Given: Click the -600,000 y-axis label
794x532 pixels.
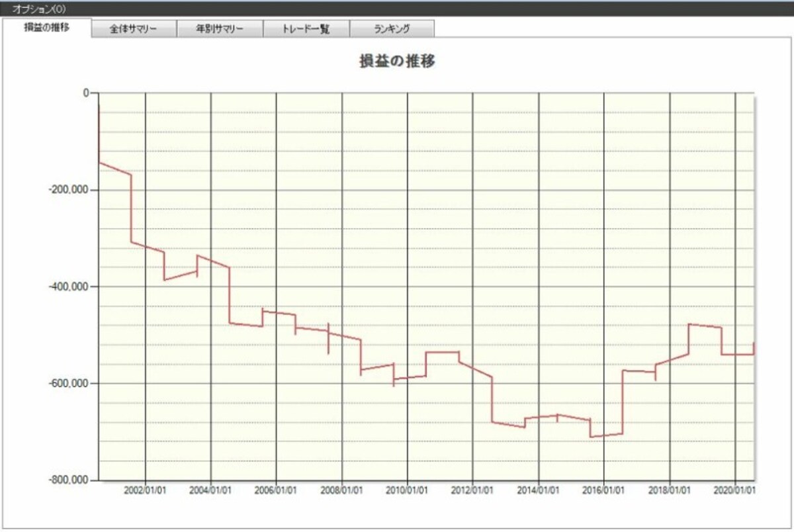Looking at the screenshot, I should [69, 383].
